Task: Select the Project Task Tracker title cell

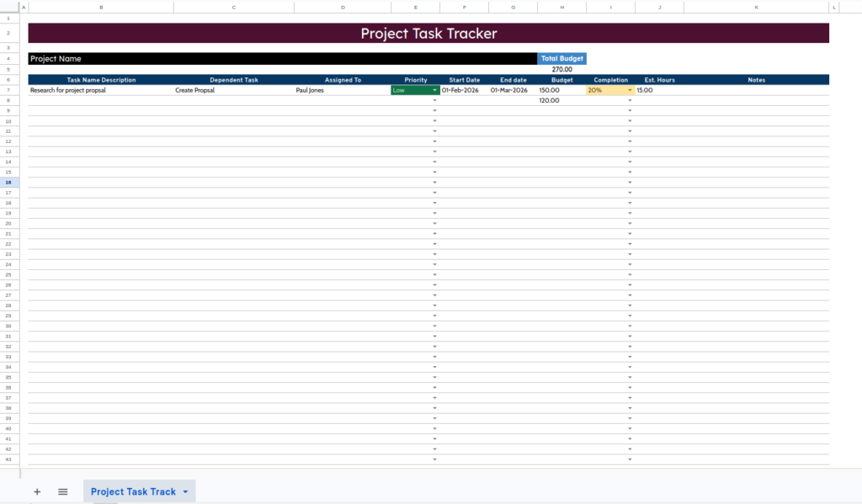Action: tap(428, 33)
